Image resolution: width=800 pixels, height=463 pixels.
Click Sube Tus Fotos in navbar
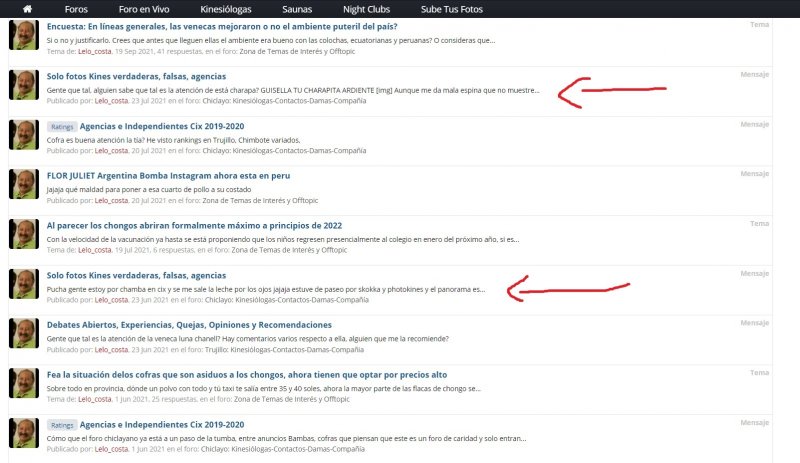point(451,8)
